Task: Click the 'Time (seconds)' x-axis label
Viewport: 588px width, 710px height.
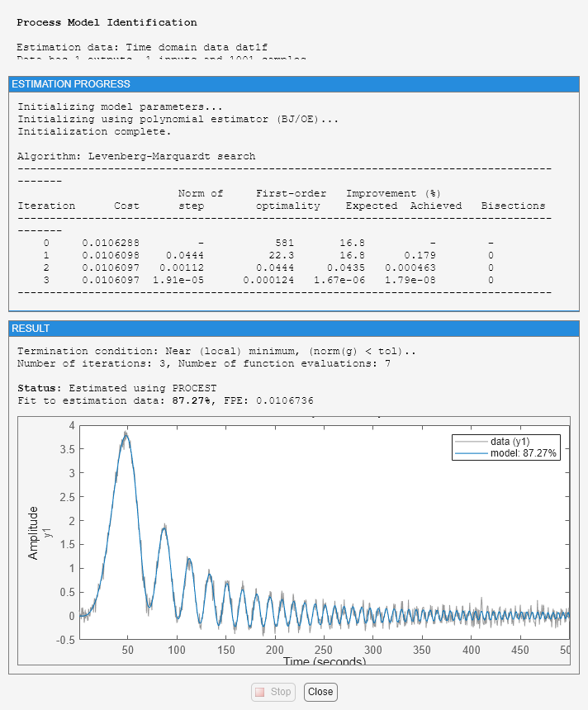Action: [x=325, y=660]
